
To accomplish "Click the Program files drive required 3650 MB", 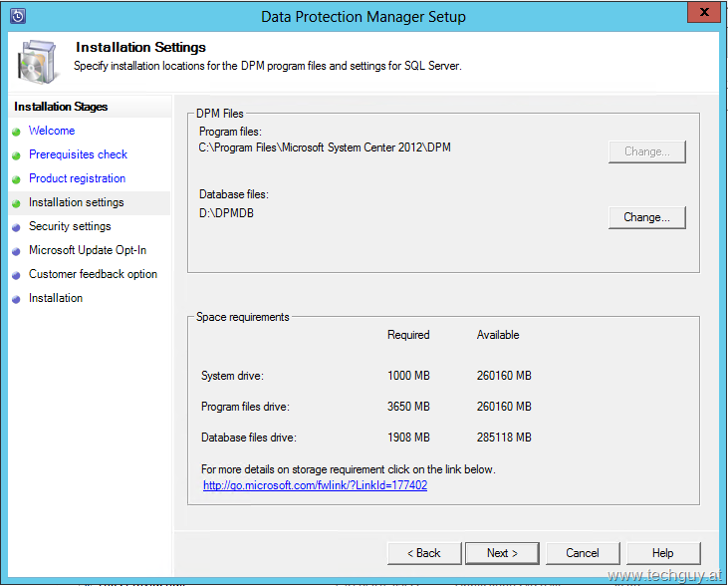I will tap(408, 407).
